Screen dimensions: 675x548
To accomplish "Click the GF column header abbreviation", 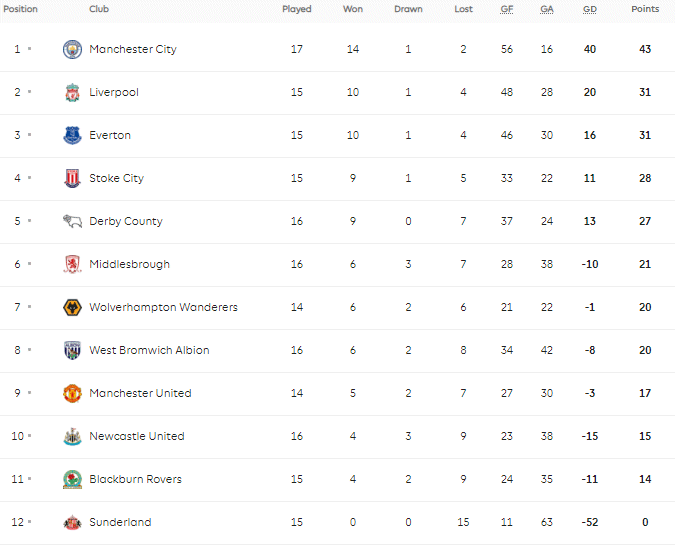I will [x=507, y=9].
